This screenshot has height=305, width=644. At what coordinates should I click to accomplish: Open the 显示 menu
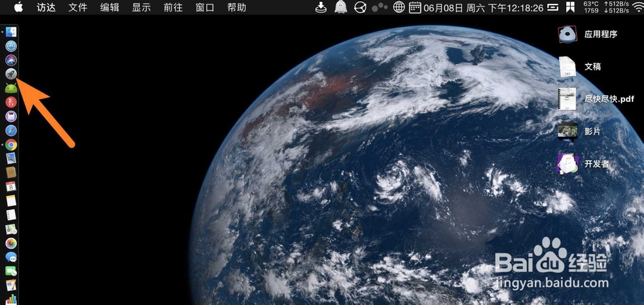141,7
